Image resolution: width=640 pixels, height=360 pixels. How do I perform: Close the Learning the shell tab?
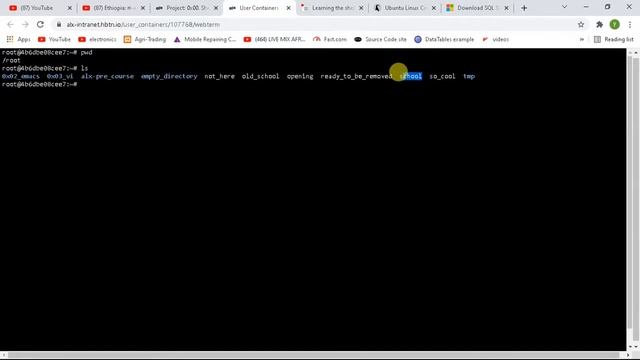point(361,8)
